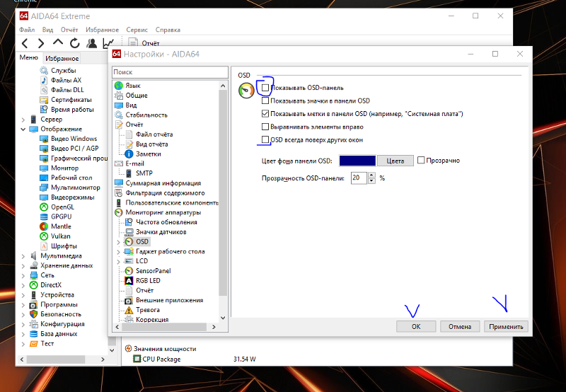Select Язык globe icon in settings tree
566x392 pixels.
(119, 86)
